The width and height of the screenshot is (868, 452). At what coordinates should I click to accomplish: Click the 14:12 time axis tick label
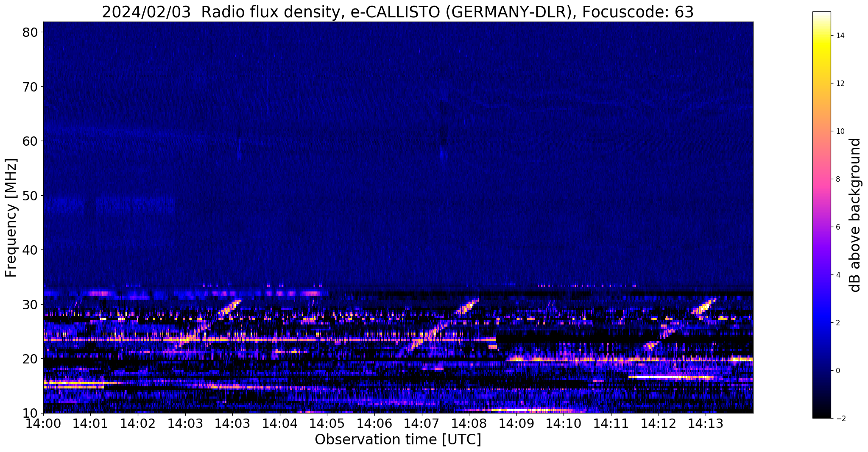pos(659,424)
